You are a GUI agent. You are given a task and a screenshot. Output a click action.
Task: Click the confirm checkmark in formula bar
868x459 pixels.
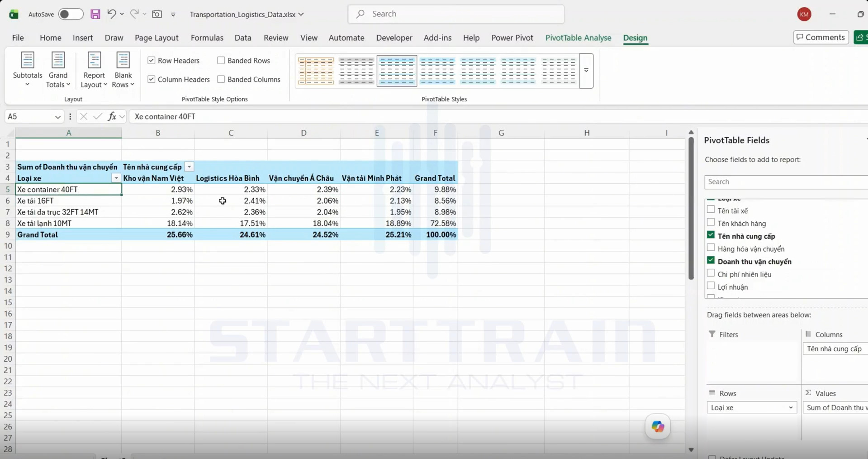97,116
